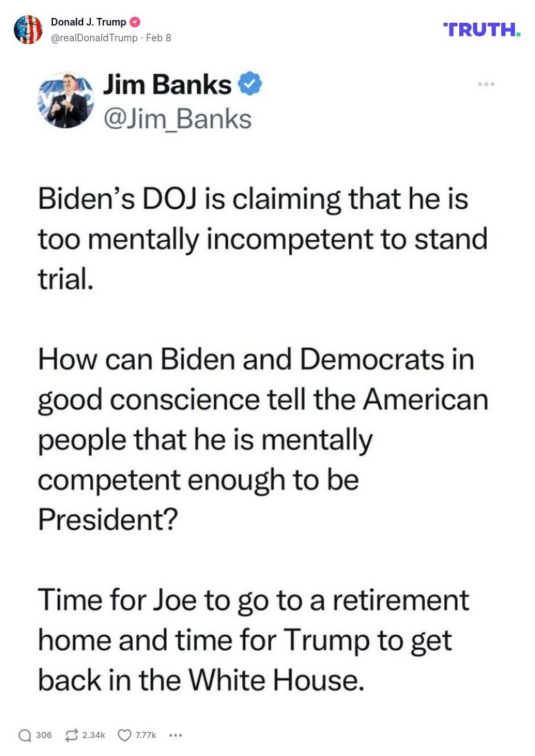Open Donald J. Trump's profile avatar
The width and height of the screenshot is (535, 756).
click(x=28, y=30)
